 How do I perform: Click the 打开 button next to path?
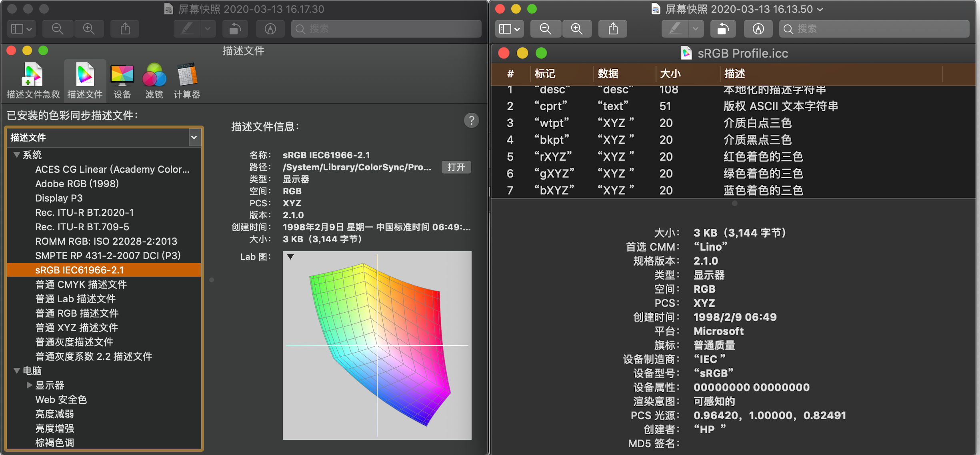[456, 167]
